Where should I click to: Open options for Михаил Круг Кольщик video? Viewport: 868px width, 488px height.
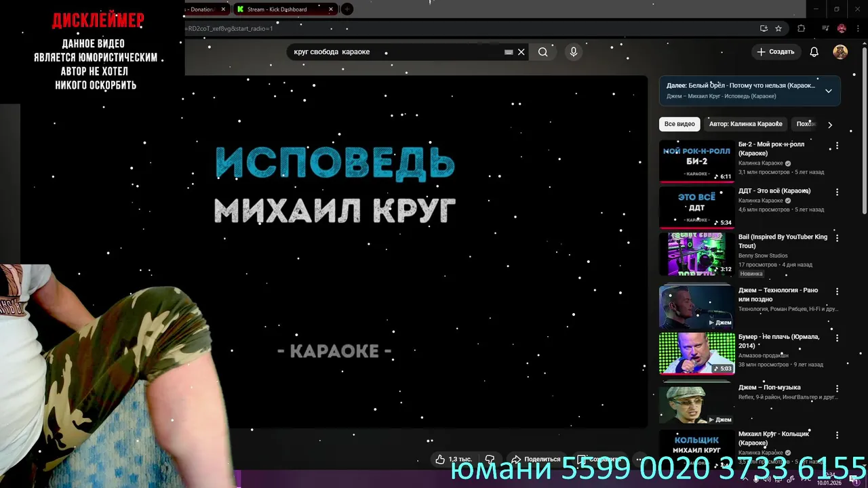837,435
